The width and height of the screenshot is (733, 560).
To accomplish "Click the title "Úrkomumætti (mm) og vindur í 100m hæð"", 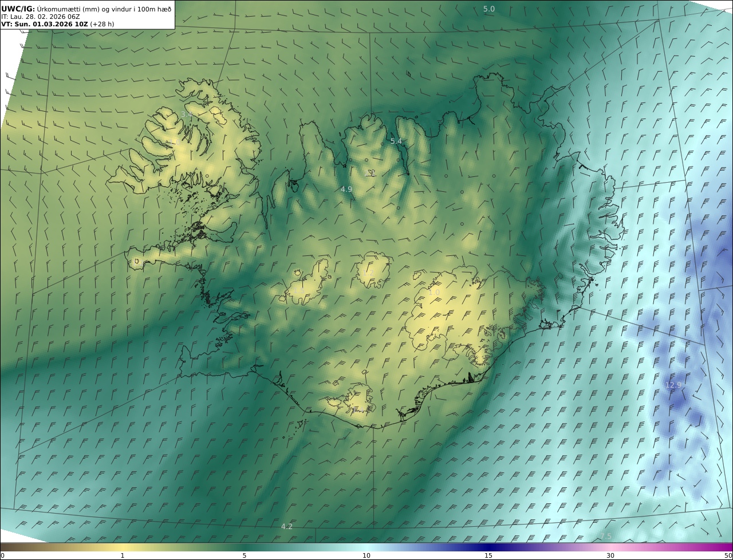I will point(104,9).
